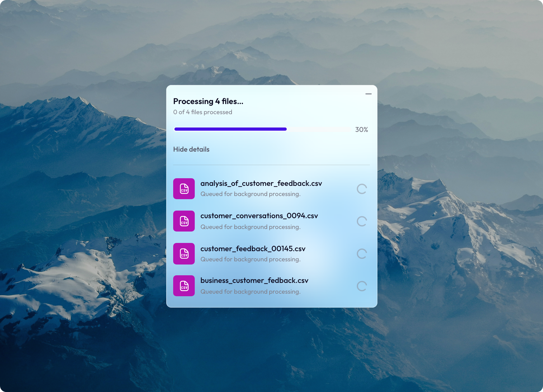Click the loading spinner beside customer_feedback_00145.csv
This screenshot has width=543, height=392.
(362, 254)
